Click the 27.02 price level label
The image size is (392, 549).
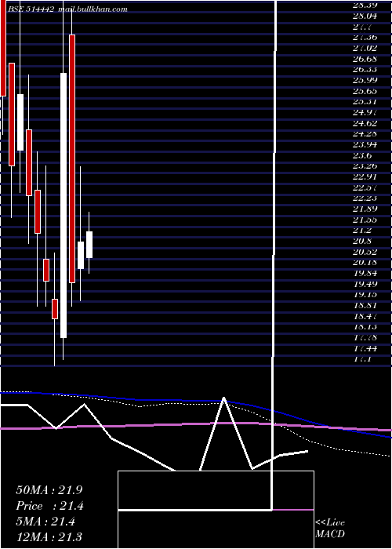pyautogui.click(x=365, y=48)
